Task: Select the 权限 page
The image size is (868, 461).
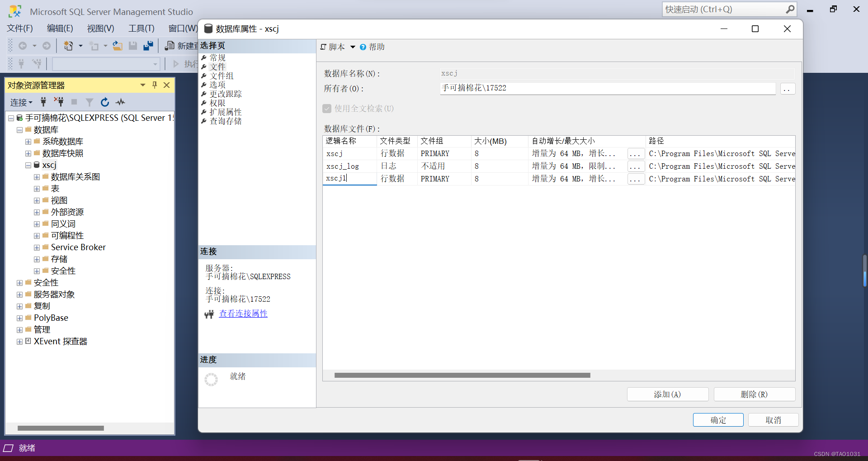Action: tap(217, 103)
